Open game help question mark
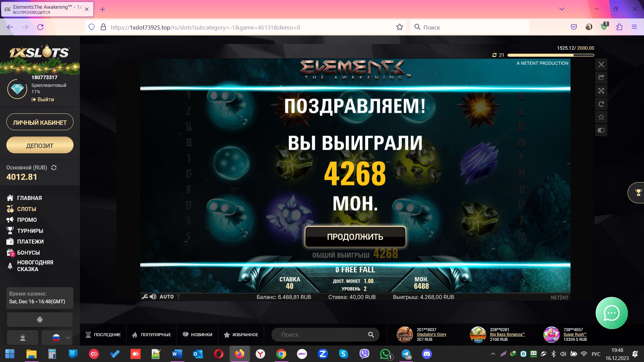This screenshot has width=644, height=362. click(178, 297)
